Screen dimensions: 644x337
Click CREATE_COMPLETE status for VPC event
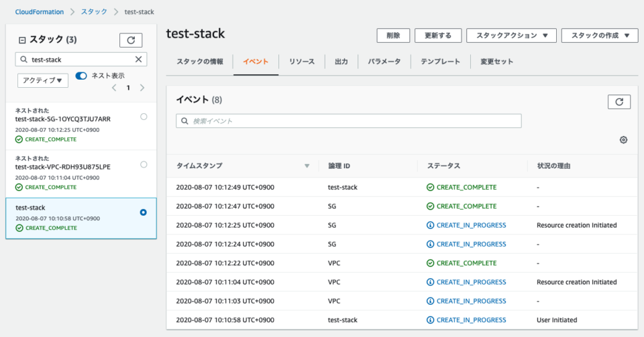(x=466, y=263)
